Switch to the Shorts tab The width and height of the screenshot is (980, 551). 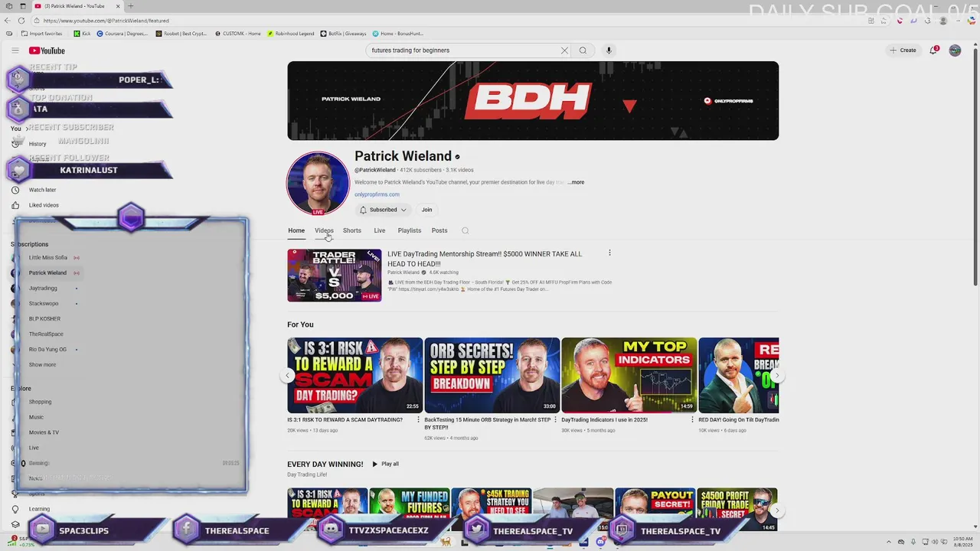tap(352, 230)
